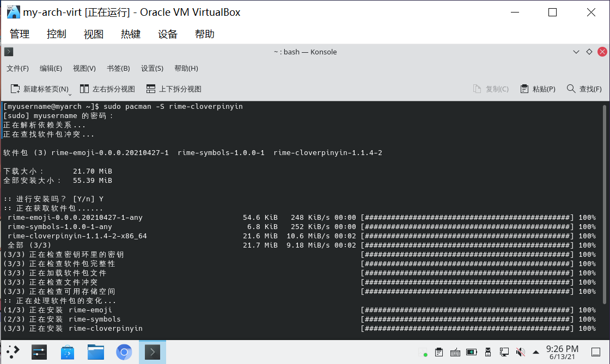Launch the Discover software store
The image size is (610, 364).
(68, 352)
